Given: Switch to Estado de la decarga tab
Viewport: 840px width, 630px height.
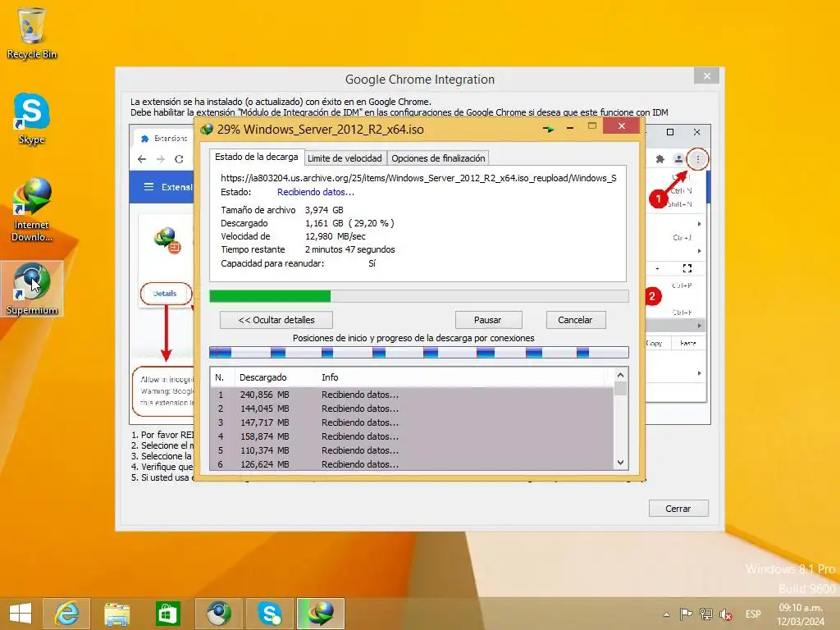Looking at the screenshot, I should tap(256, 157).
